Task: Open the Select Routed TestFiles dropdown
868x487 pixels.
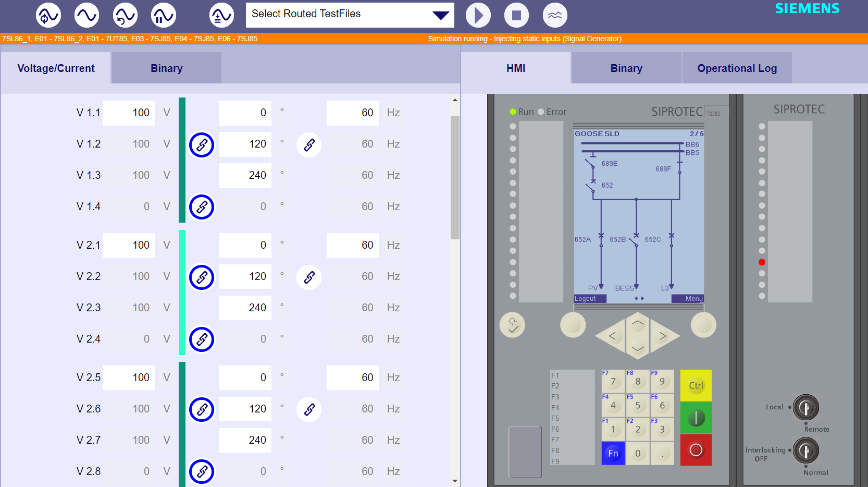Action: tap(350, 15)
